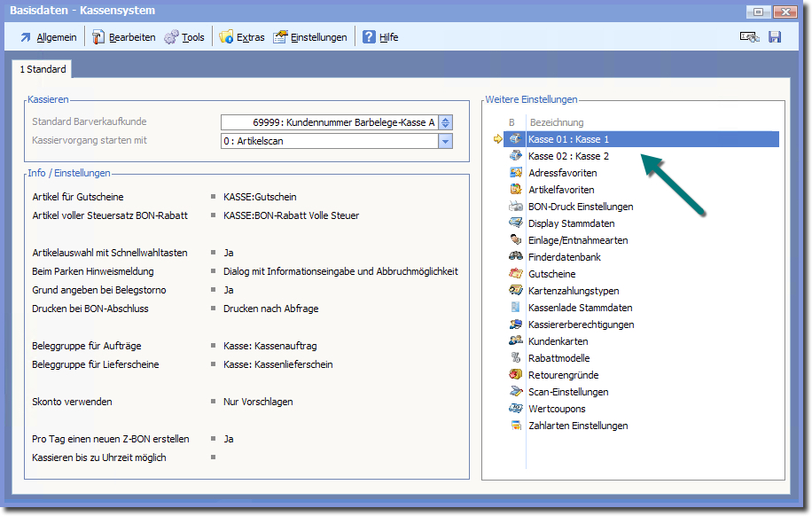
Task: Expand the Kassiervorgang starten mit dropdown
Action: pyautogui.click(x=445, y=141)
